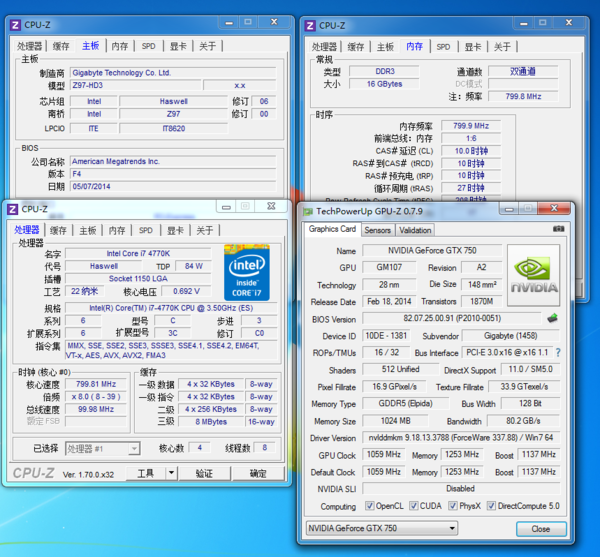Open the 处理器 tab in motherboard CPU-Z window
This screenshot has width=600, height=557.
[29, 46]
